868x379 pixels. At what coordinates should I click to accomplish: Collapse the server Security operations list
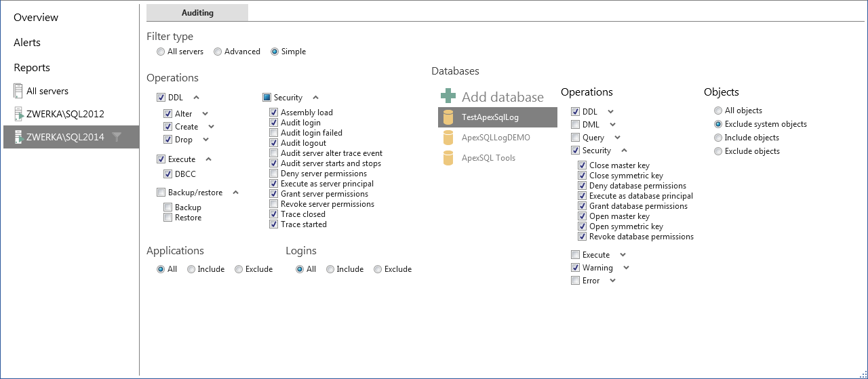315,98
